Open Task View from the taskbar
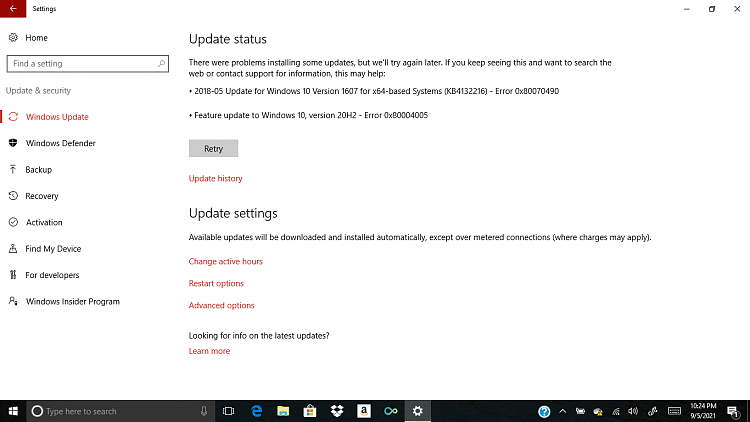Viewport: 750px width, 422px height. (228, 411)
